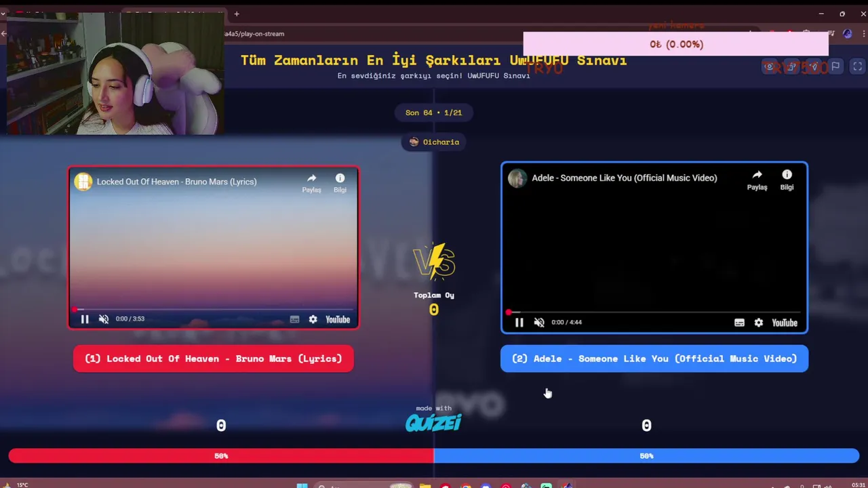Open the weather widget showing 15°C
The height and width of the screenshot is (488, 868).
click(16, 485)
